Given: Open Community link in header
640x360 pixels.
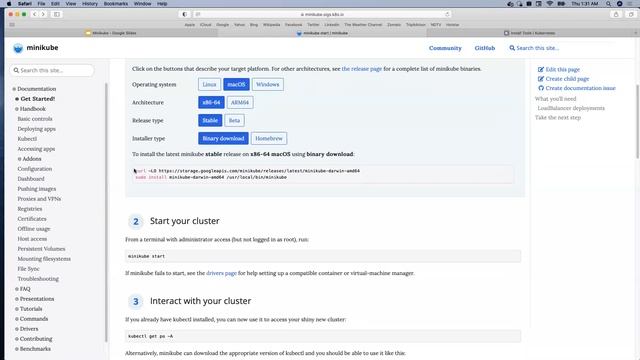Looking at the screenshot, I should (445, 48).
